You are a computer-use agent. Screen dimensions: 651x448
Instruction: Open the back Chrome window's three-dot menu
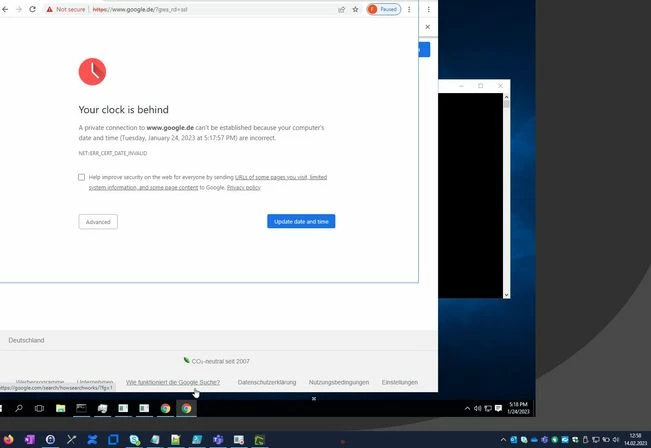click(428, 9)
